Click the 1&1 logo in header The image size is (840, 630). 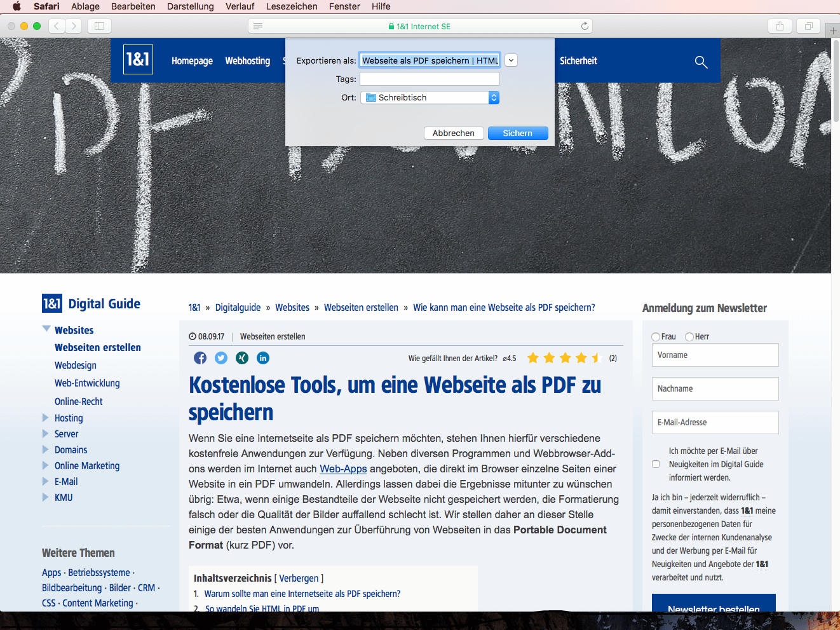coord(138,60)
